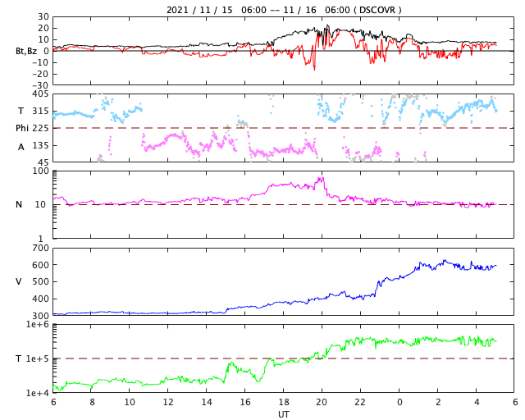525x420 pixels.
Task: Click the 'UT' x-axis label
Action: (284, 414)
